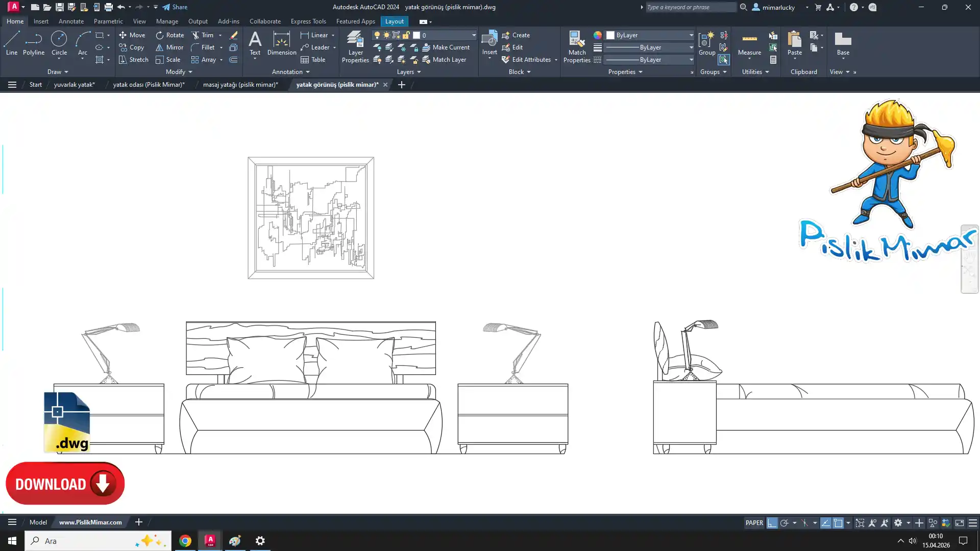Toggle Ortho mode in status bar

(772, 523)
